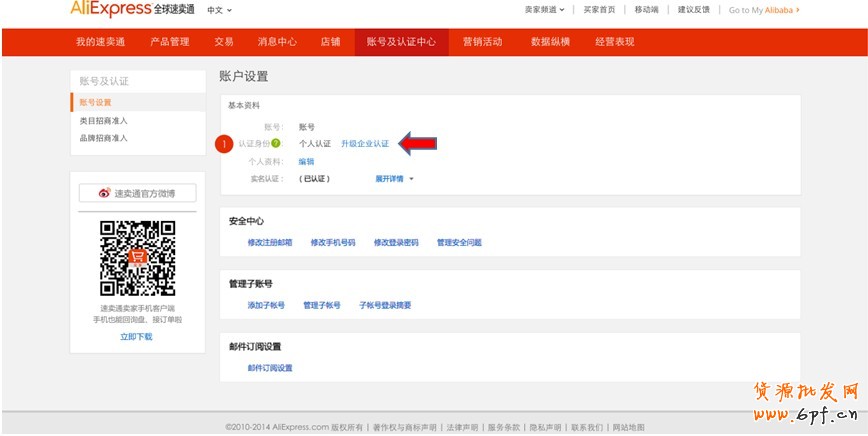Select 品牌招商准入 in the sidebar
Viewport: 868px width, 436px height.
pyautogui.click(x=104, y=138)
